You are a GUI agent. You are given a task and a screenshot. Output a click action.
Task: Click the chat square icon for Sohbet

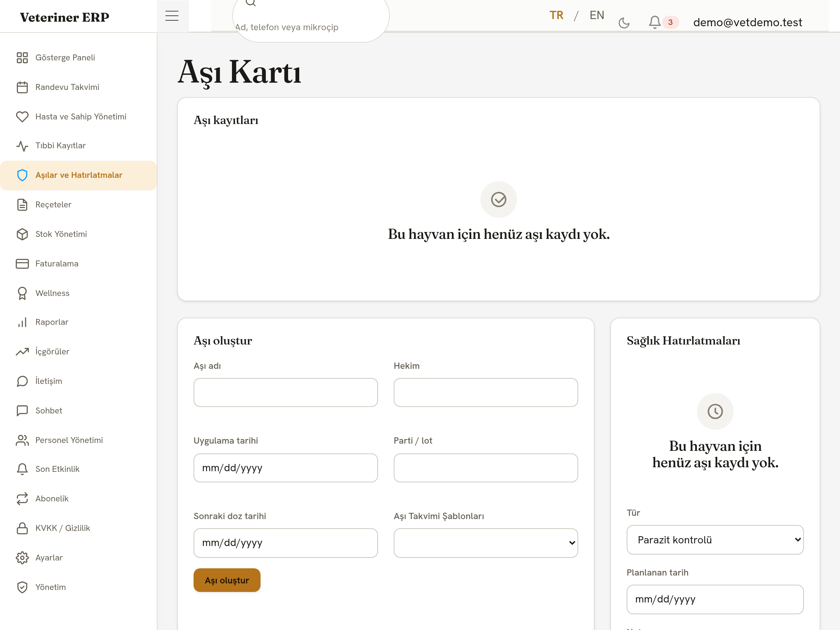click(x=22, y=410)
